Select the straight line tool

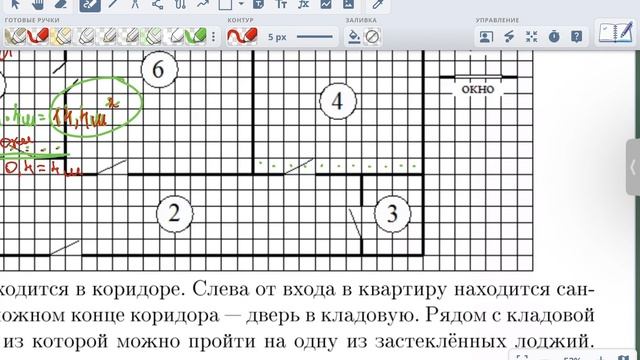coord(113,4)
